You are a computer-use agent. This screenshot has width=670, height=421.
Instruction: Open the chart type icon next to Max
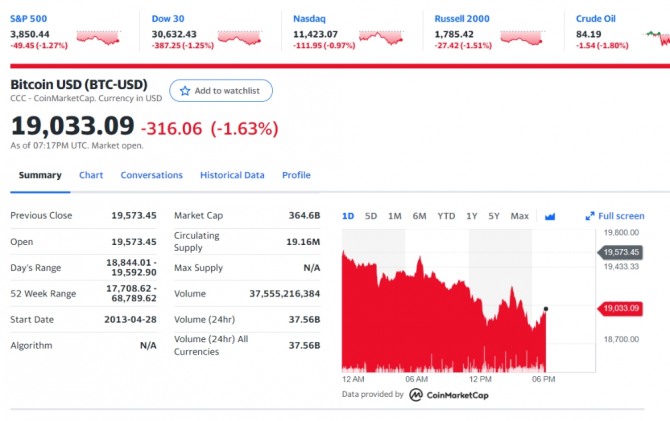550,217
